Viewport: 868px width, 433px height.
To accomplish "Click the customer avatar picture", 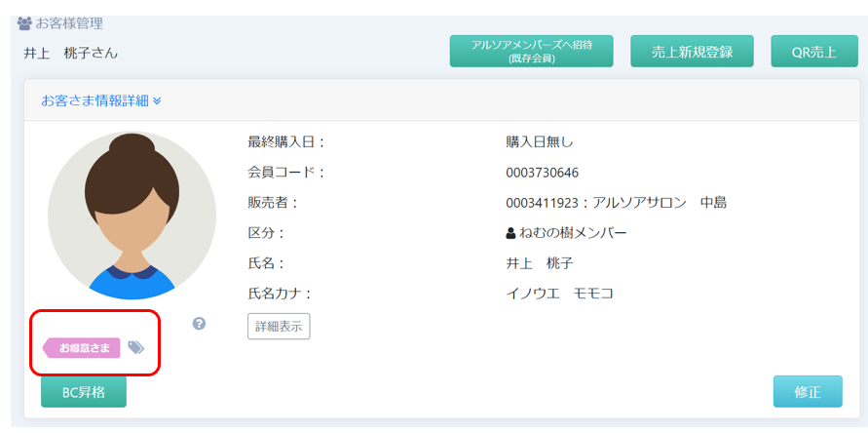I will tap(132, 216).
